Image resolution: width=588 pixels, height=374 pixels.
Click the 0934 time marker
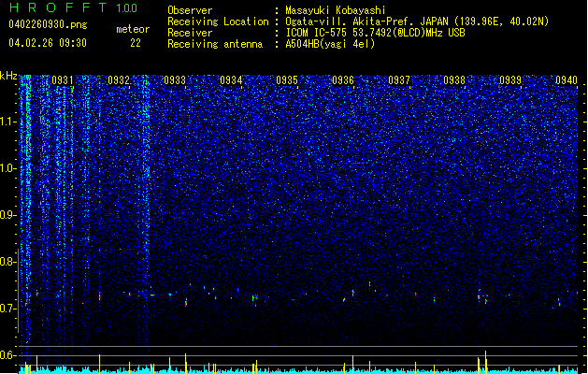[231, 80]
